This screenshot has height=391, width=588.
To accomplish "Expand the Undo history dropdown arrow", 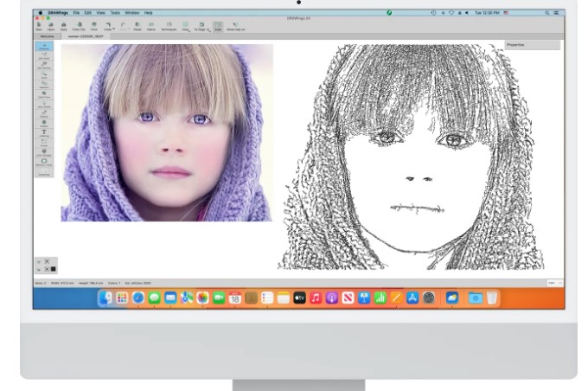I will (x=113, y=29).
